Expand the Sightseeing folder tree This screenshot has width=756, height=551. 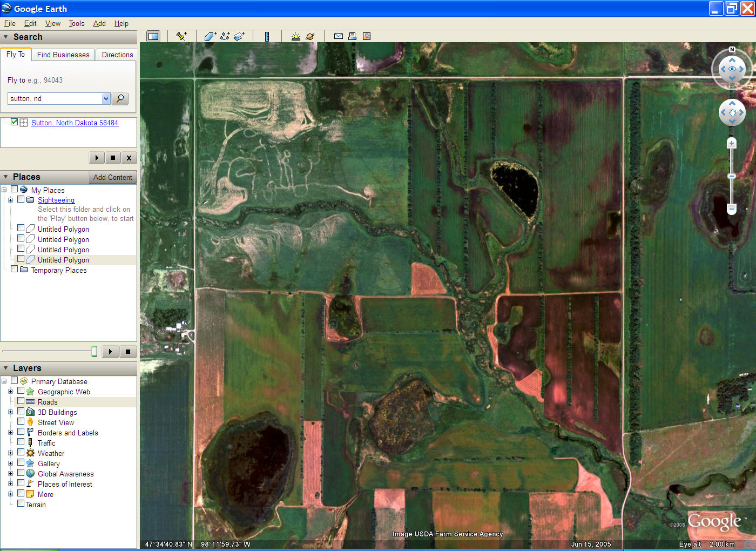(x=11, y=200)
